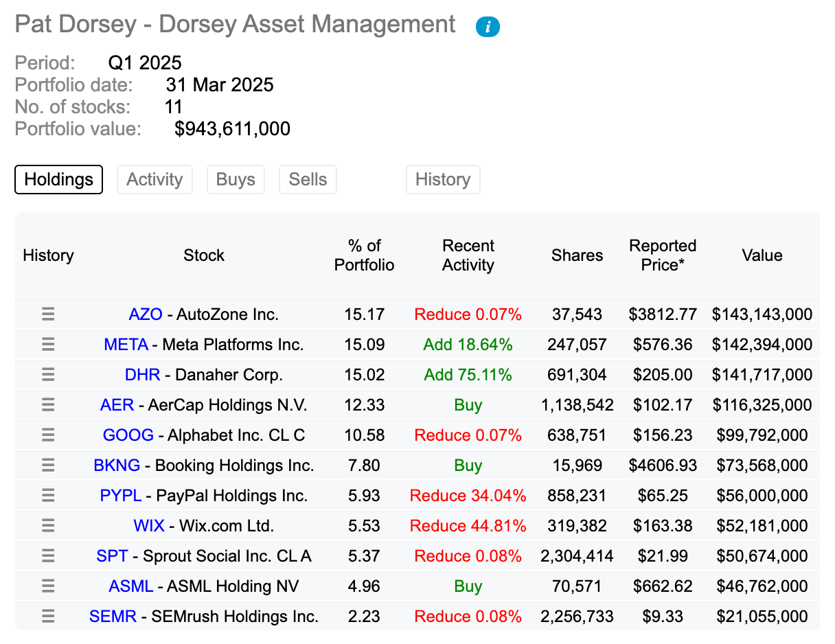Switch to the Buys tab
The image size is (835, 644).
pos(236,180)
